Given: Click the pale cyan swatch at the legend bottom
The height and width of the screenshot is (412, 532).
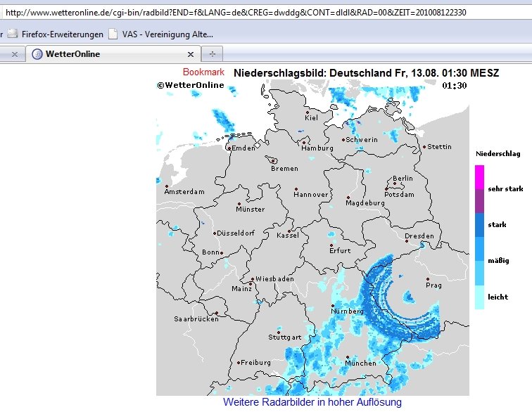Looking at the screenshot, I should click(x=479, y=297).
